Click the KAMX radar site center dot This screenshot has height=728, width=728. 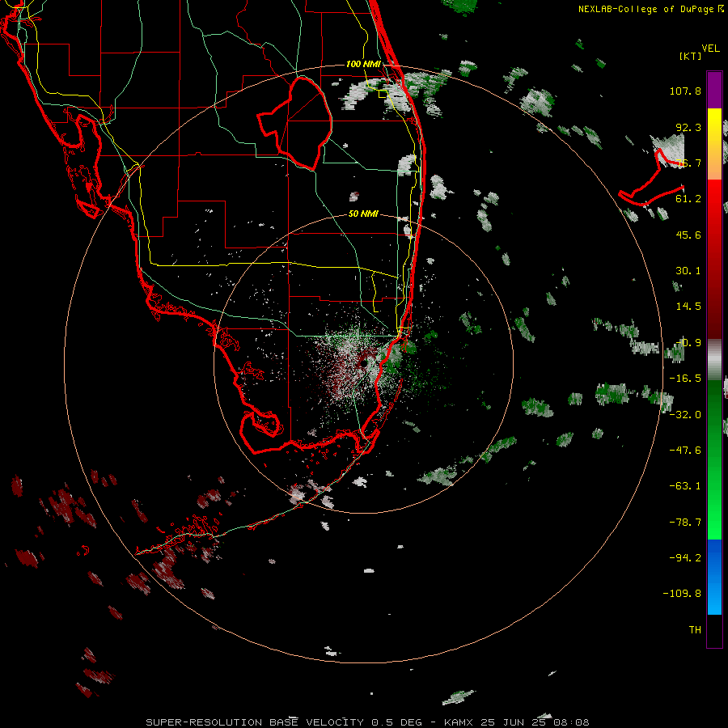click(363, 363)
